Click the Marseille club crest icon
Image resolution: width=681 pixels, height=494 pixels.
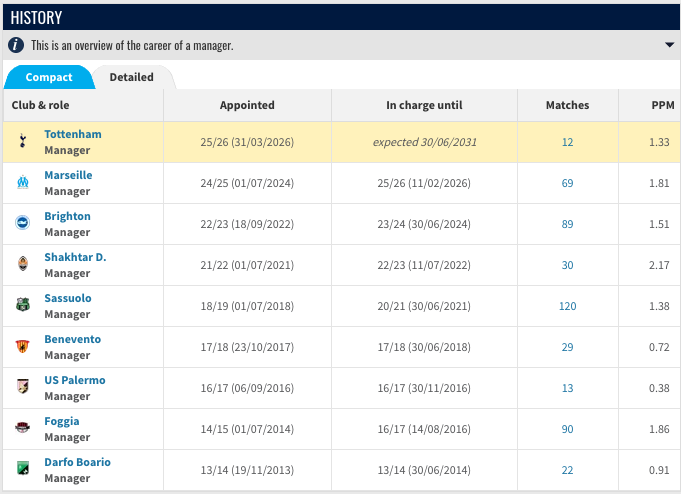pyautogui.click(x=23, y=182)
